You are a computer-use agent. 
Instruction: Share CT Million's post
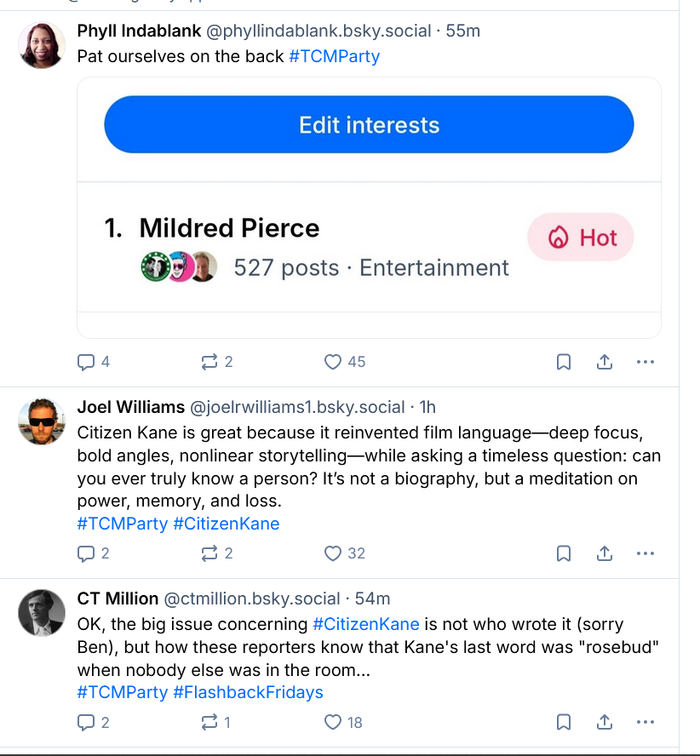[x=605, y=722]
